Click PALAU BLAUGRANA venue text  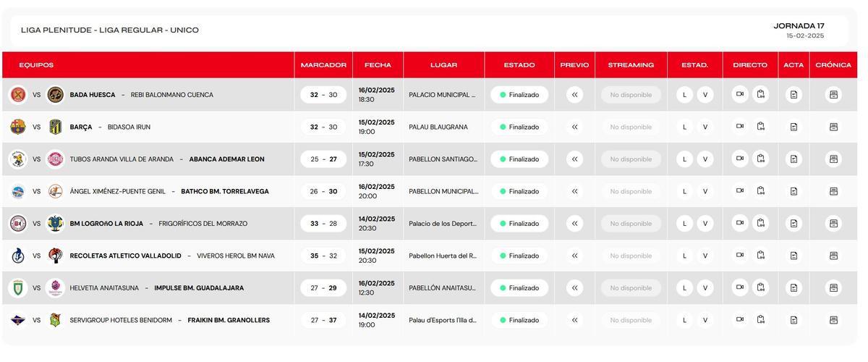pyautogui.click(x=438, y=127)
